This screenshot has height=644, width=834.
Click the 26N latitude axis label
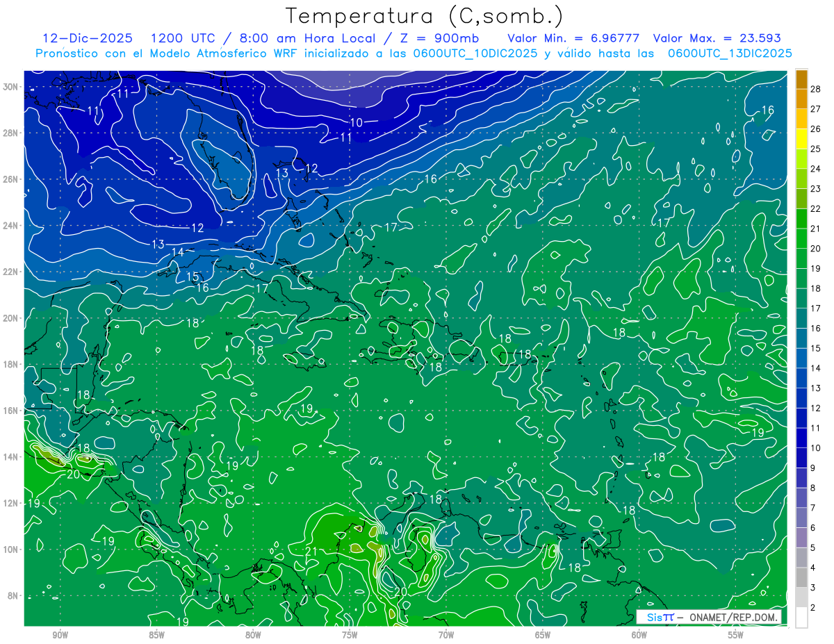(11, 179)
